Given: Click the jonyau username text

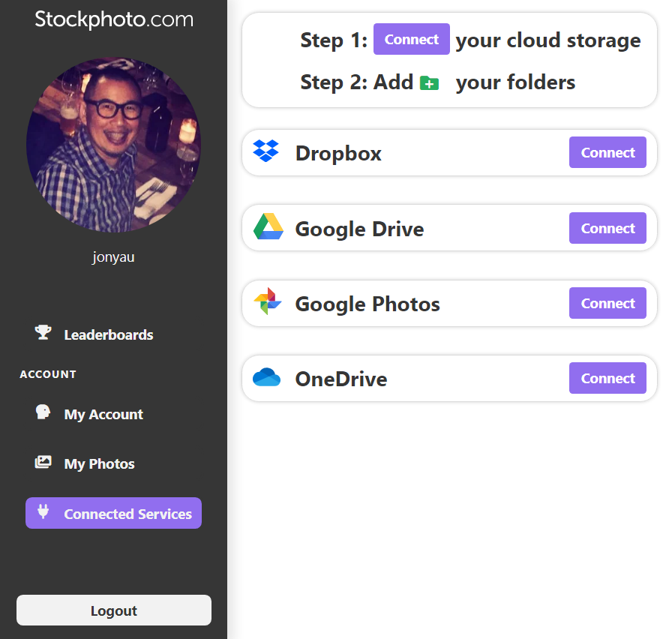Looking at the screenshot, I should coord(113,257).
